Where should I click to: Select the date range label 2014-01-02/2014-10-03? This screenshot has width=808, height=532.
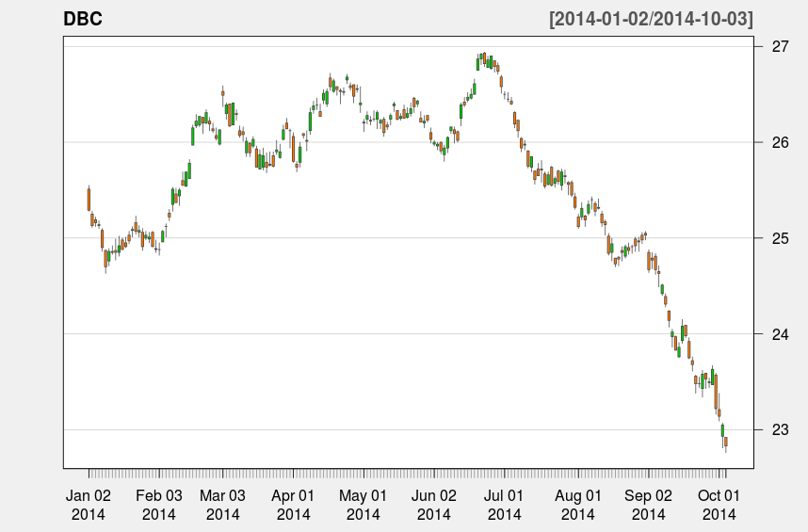[x=651, y=19]
